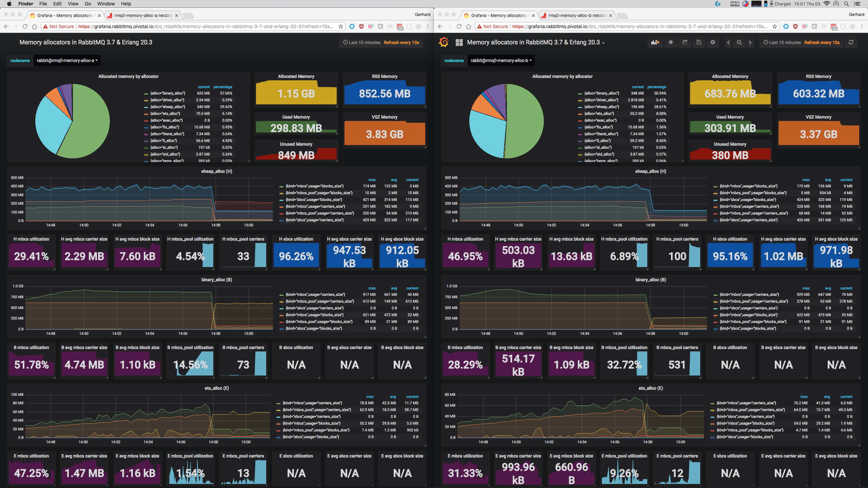The image size is (868, 488).
Task: Click the home icon in the right browser
Action: pos(468,26)
